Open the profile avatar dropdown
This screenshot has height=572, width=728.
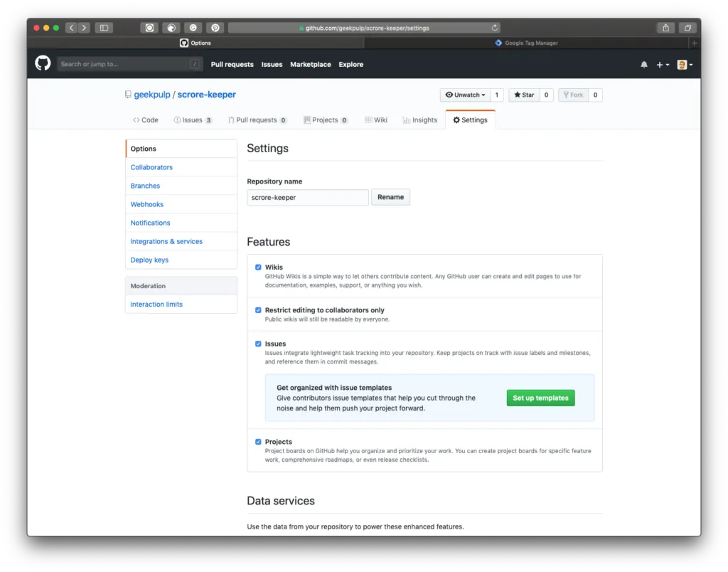683,64
